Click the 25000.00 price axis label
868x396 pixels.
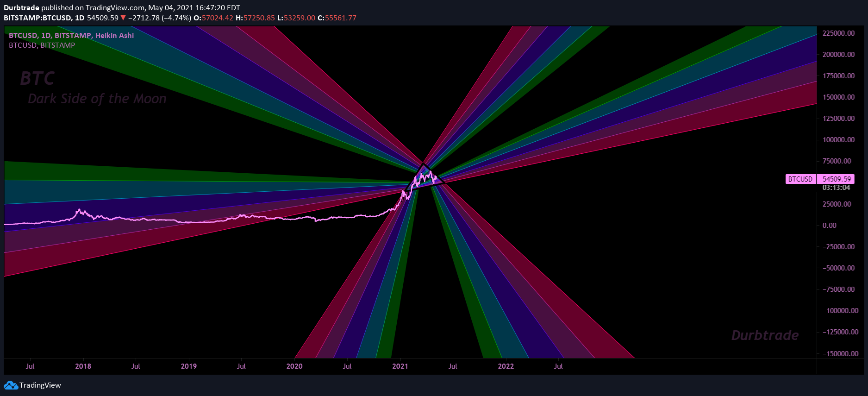(837, 204)
